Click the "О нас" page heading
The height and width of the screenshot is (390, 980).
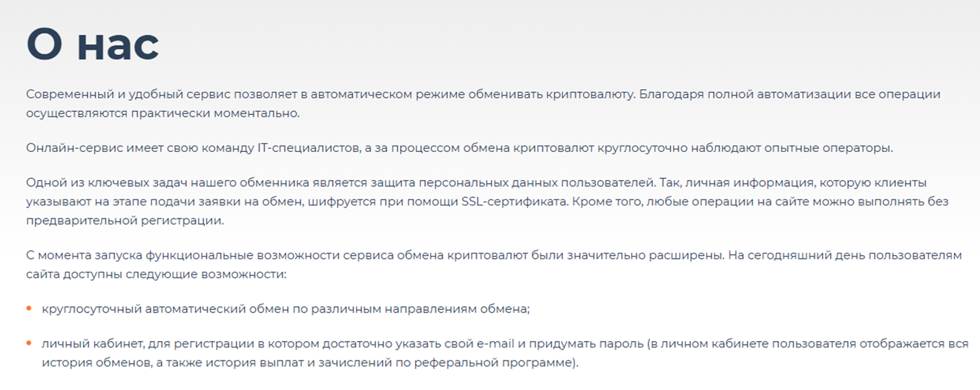click(92, 44)
